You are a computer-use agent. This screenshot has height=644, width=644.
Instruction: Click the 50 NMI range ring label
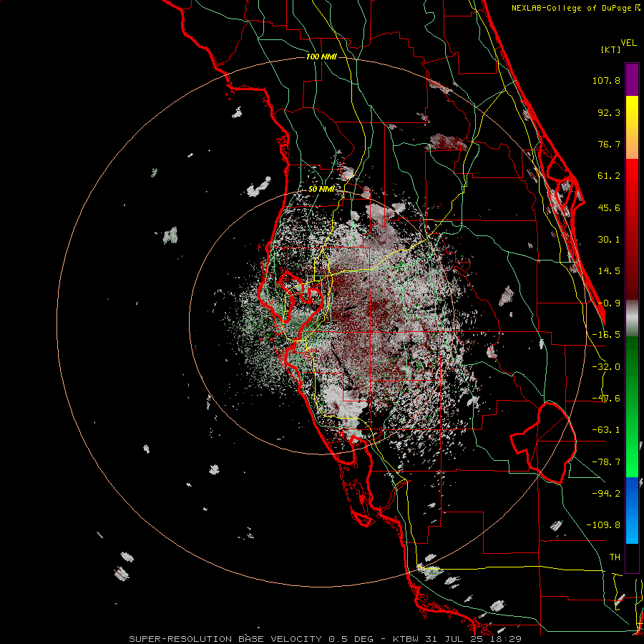coord(321,189)
